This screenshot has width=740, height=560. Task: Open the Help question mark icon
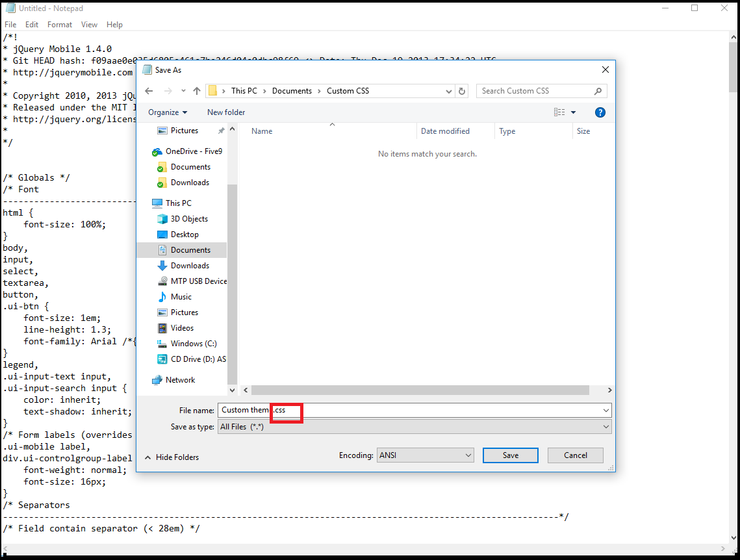(600, 112)
